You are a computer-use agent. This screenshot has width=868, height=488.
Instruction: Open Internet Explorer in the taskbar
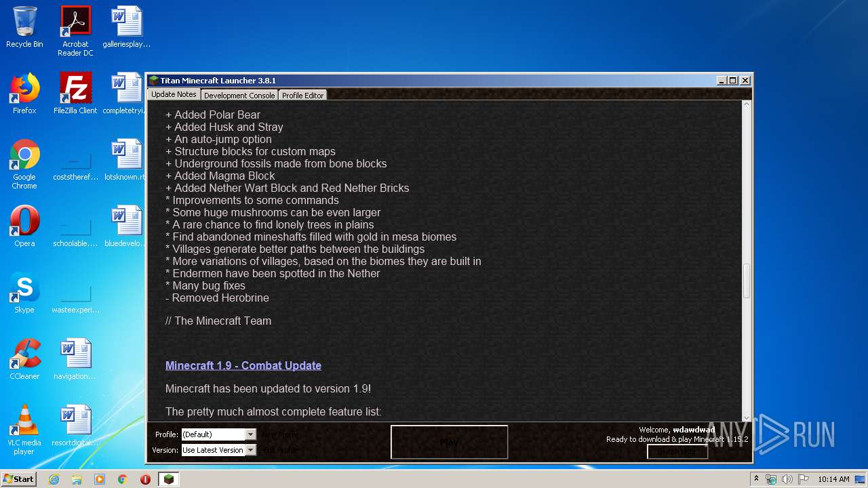pos(54,479)
